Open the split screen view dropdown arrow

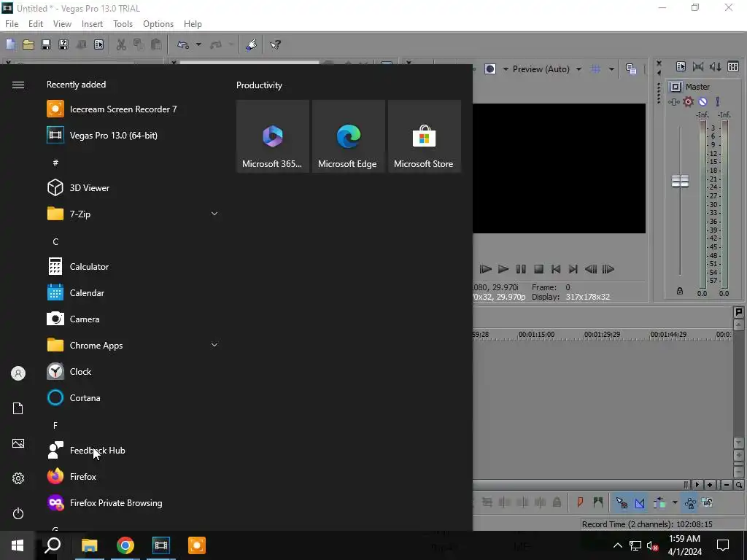point(506,69)
